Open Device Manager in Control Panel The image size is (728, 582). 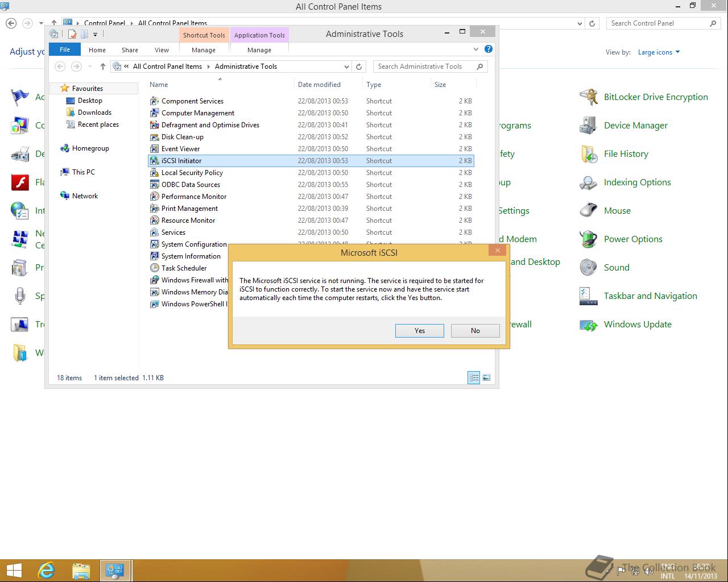[635, 125]
